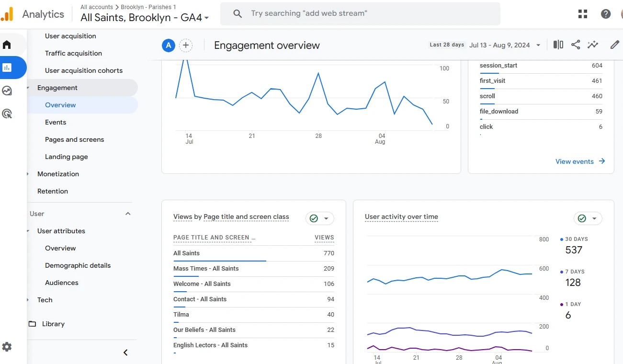Open the property selector All Saints, Brooklyn - GA4
The image size is (623, 364).
tap(145, 18)
